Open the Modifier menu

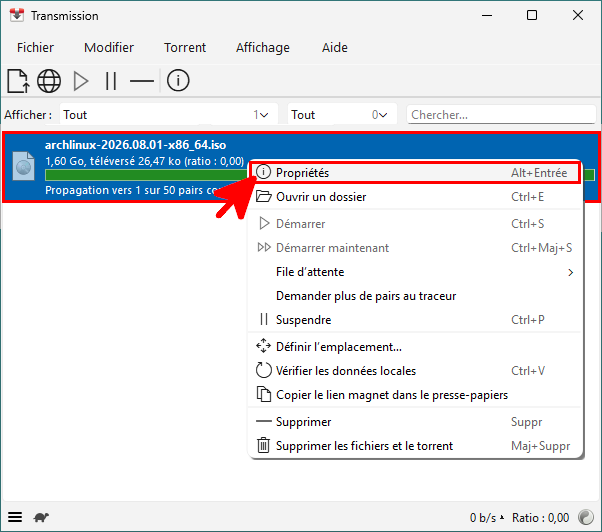point(109,48)
